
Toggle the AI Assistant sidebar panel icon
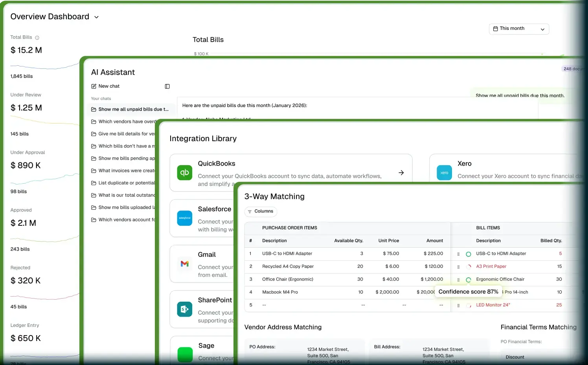pyautogui.click(x=167, y=87)
